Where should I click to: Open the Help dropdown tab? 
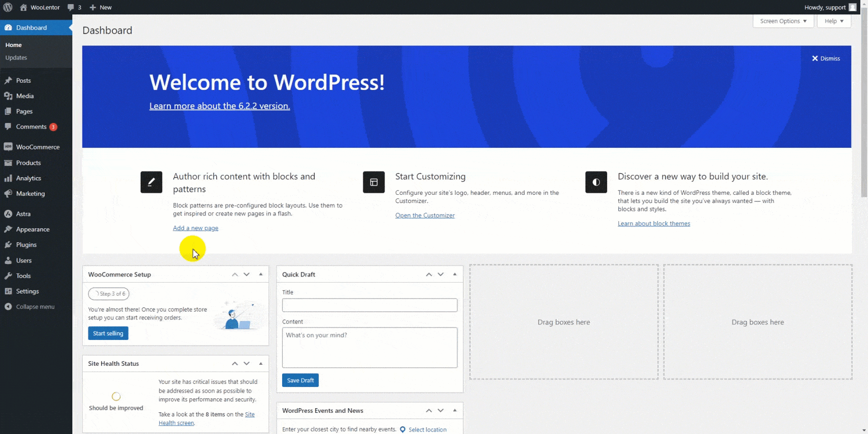pyautogui.click(x=834, y=21)
